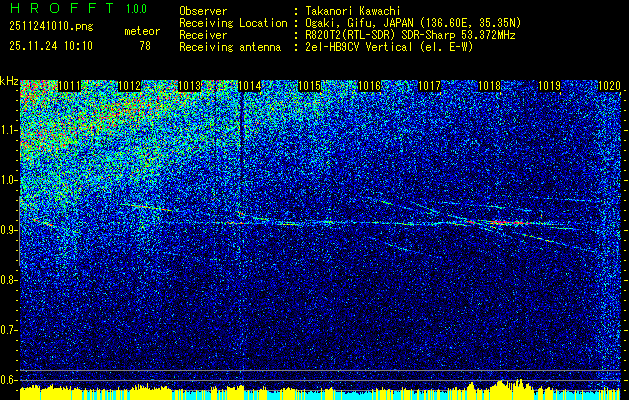Click the timestamp 25.11.24 10:10
The width and height of the screenshot is (629, 400).
click(x=51, y=45)
